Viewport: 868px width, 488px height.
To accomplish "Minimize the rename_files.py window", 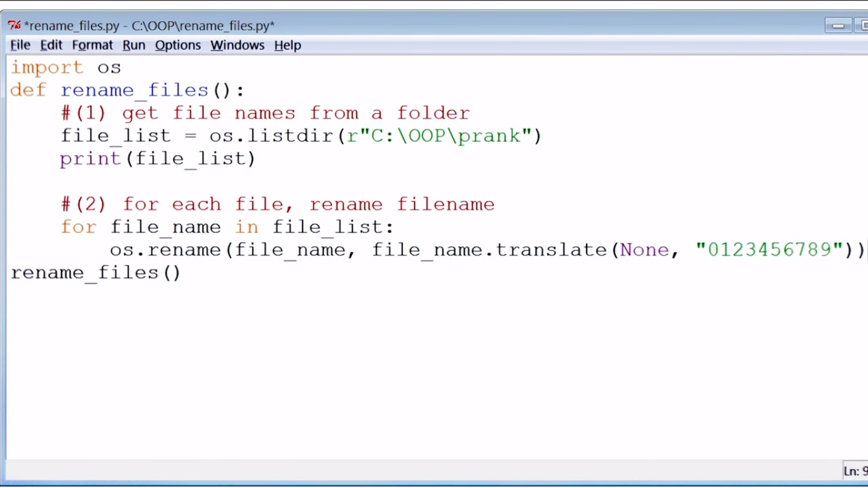I will click(839, 25).
